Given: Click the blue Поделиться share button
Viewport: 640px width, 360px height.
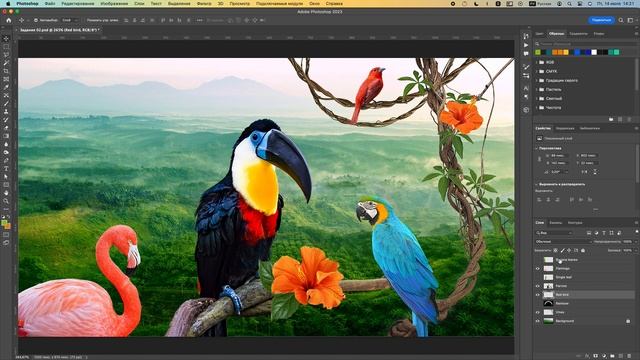Looking at the screenshot, I should point(601,20).
